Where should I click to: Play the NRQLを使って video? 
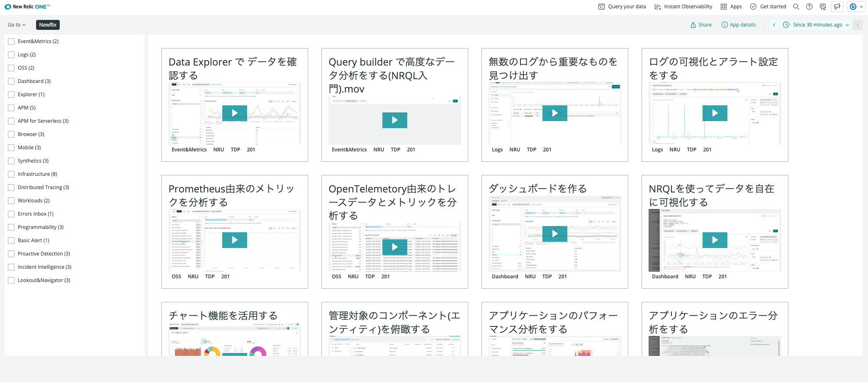pos(715,240)
